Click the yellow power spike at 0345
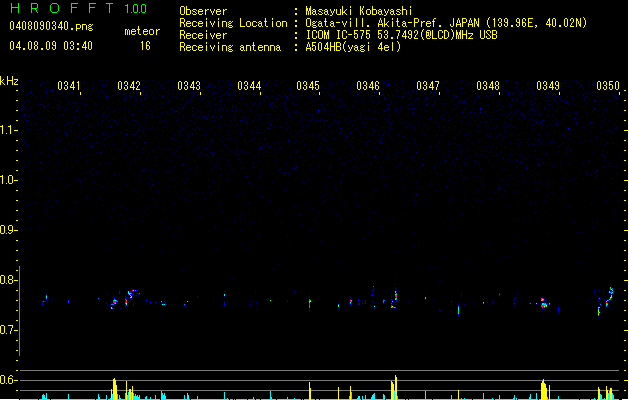This screenshot has height=400, width=629. click(x=310, y=391)
